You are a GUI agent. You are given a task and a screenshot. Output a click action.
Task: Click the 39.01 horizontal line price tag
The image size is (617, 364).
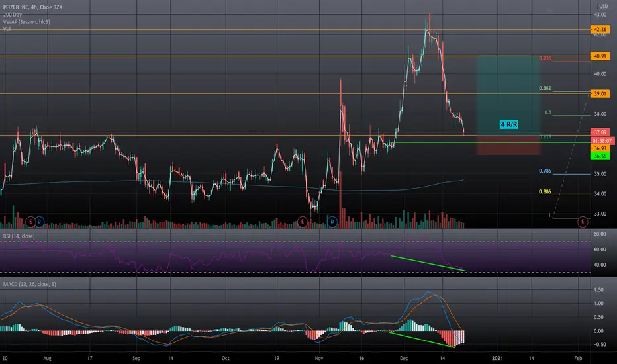[x=600, y=94]
